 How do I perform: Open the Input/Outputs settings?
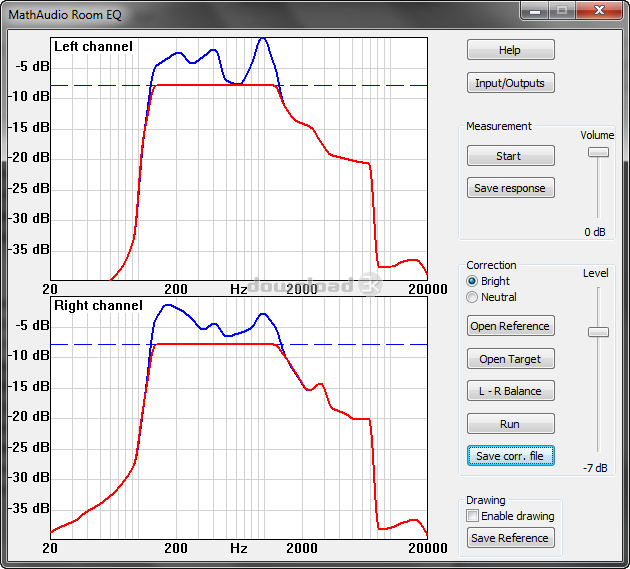click(510, 83)
